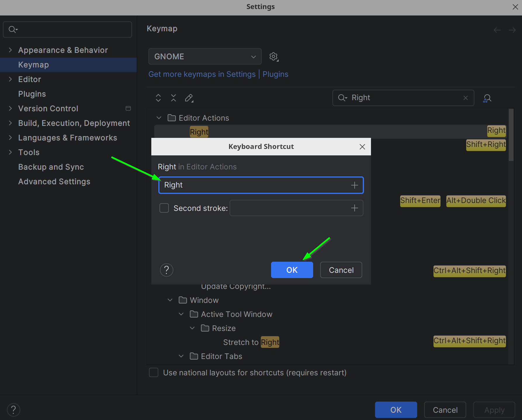Collapse the Editor Actions folder
Viewport: 522px width, 420px height.
tap(159, 118)
